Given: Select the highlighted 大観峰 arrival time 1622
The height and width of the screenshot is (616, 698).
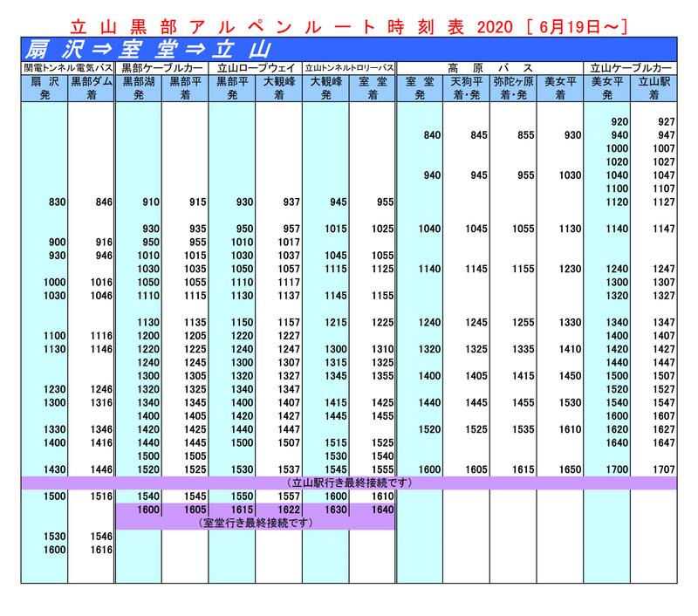Looking at the screenshot, I should coord(289,510).
